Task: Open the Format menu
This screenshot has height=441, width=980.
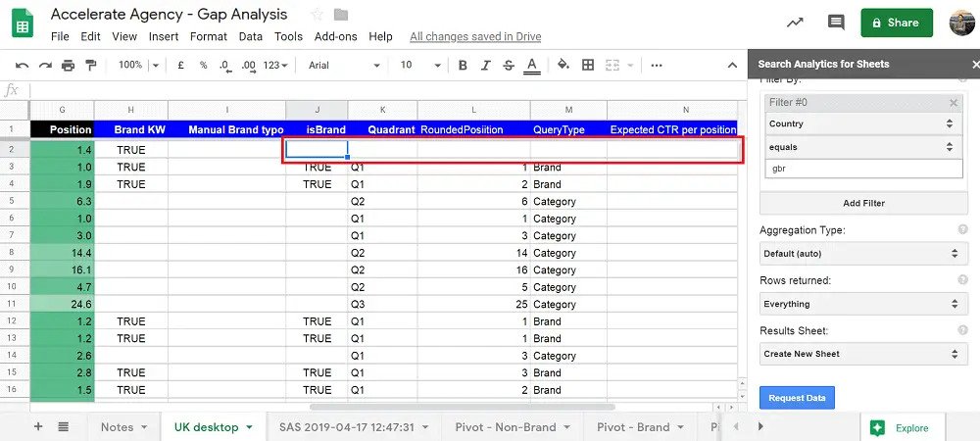Action: pos(209,37)
